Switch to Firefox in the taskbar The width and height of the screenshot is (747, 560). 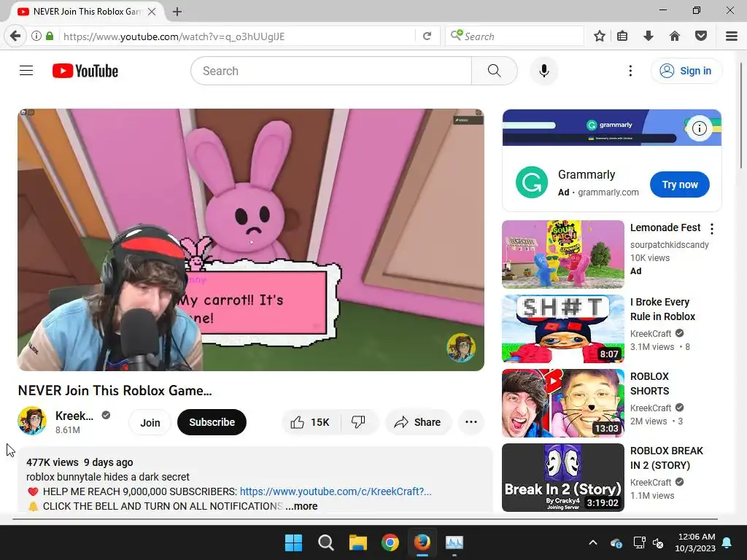[422, 542]
